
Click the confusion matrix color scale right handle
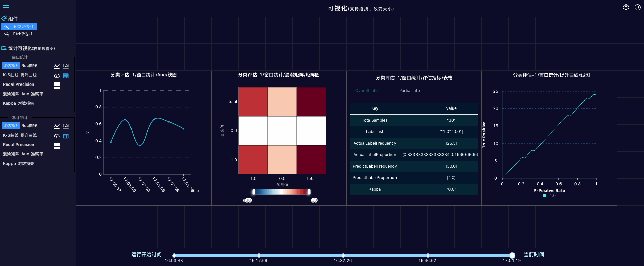[309, 192]
